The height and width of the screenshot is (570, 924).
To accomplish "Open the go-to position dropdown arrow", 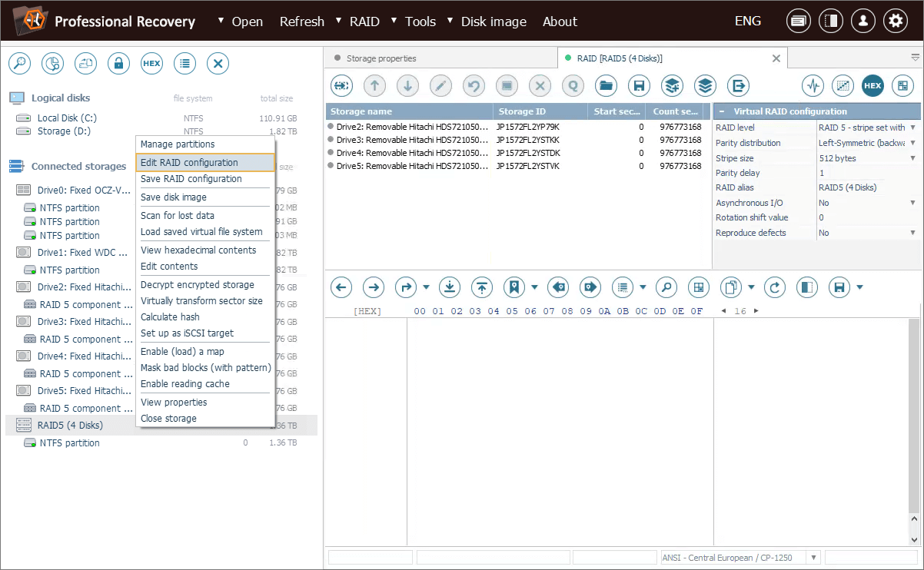I will pyautogui.click(x=427, y=287).
